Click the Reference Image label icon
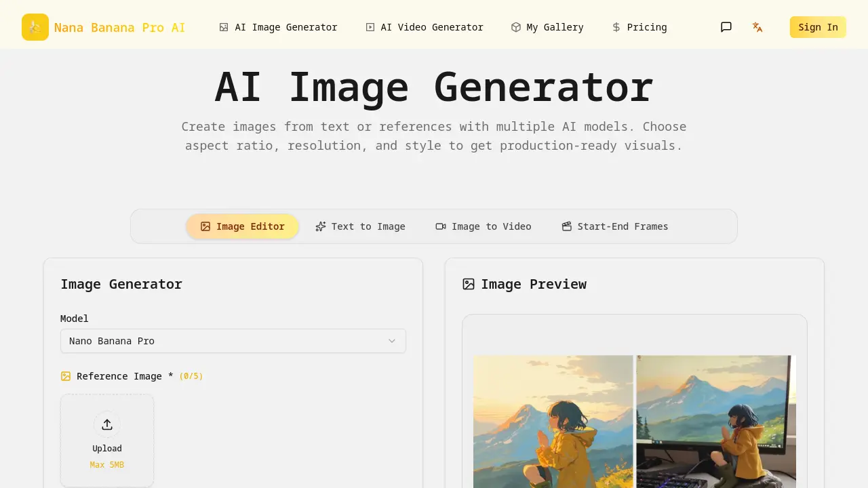The image size is (868, 488). pyautogui.click(x=66, y=376)
